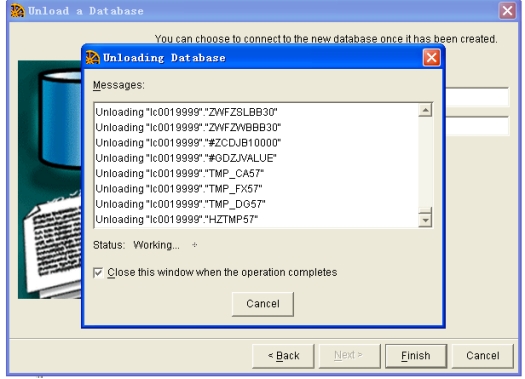Click the messages scrollbar down arrow
The height and width of the screenshot is (379, 525).
tap(425, 220)
